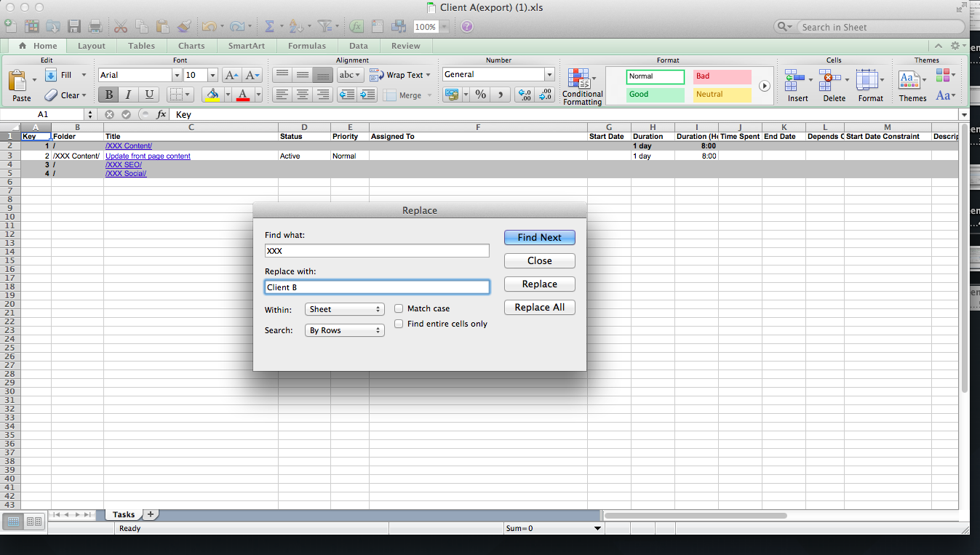Click the Cut scissors icon
This screenshot has width=980, height=555.
tap(121, 27)
